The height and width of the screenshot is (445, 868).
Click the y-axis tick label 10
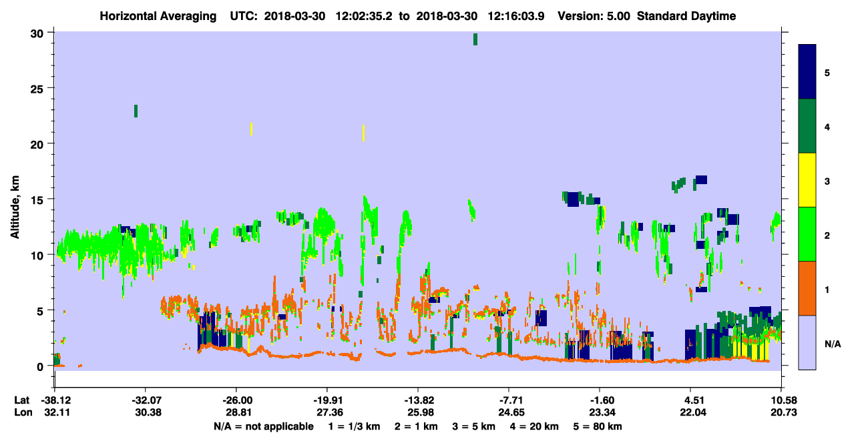point(39,255)
